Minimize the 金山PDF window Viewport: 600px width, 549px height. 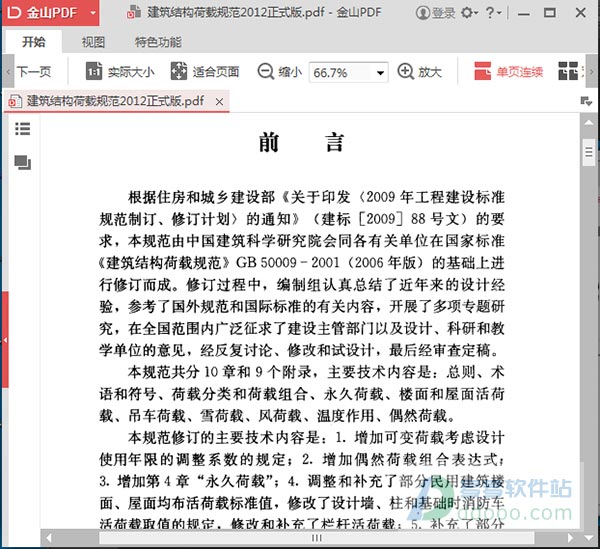524,13
